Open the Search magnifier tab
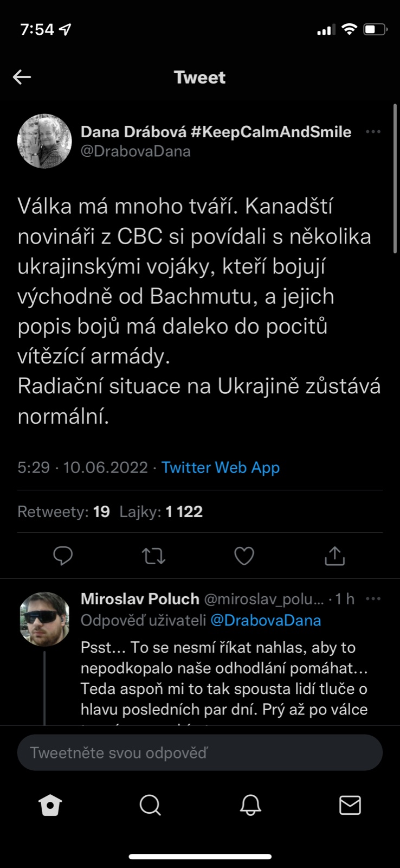This screenshot has width=400, height=868. [x=150, y=806]
